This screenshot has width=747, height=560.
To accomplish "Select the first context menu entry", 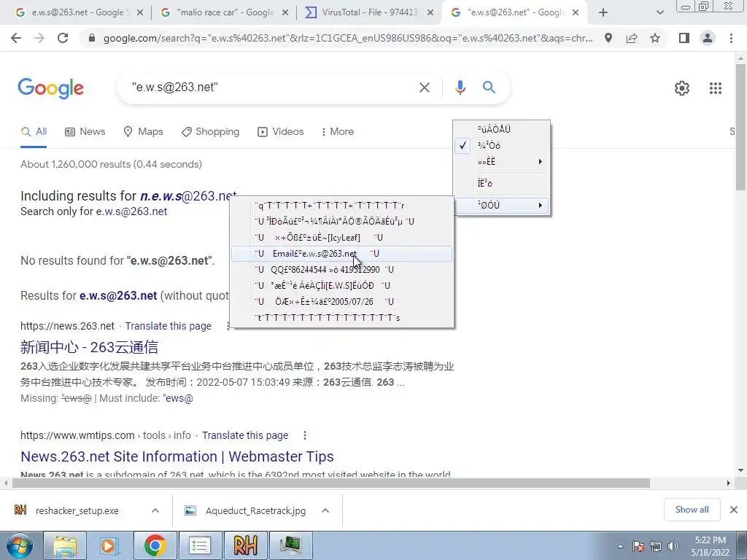I will click(x=501, y=129).
